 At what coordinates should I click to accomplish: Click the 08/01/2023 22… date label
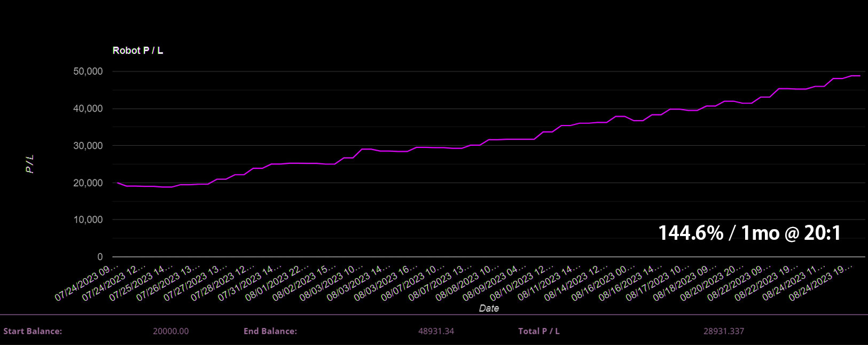click(x=277, y=283)
